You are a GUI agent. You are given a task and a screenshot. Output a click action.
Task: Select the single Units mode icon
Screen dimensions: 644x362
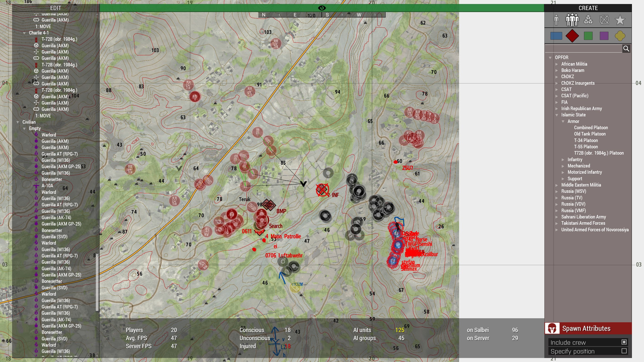[x=556, y=20]
